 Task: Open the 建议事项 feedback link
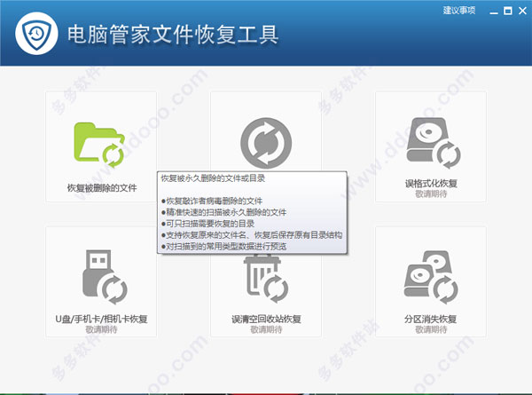(x=459, y=11)
